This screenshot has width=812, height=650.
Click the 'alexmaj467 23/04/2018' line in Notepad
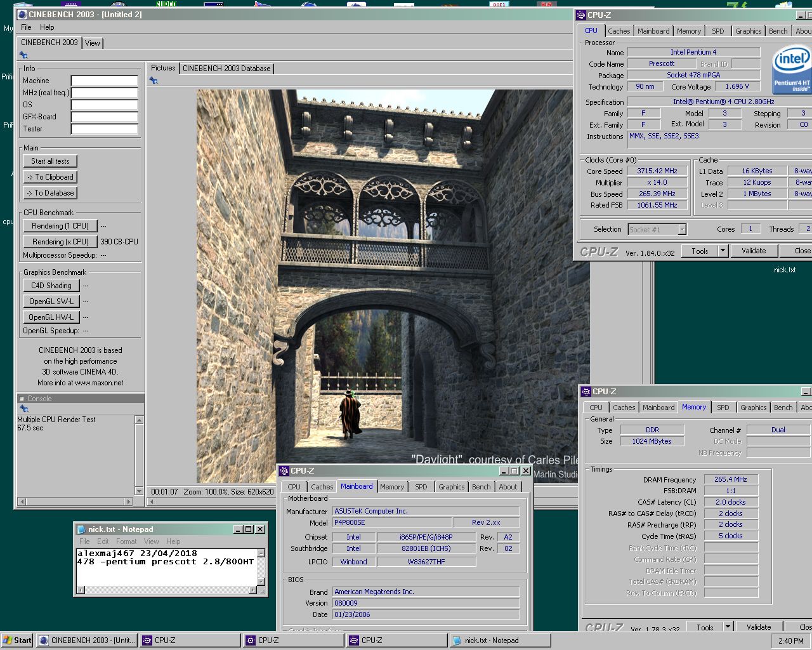pos(137,554)
